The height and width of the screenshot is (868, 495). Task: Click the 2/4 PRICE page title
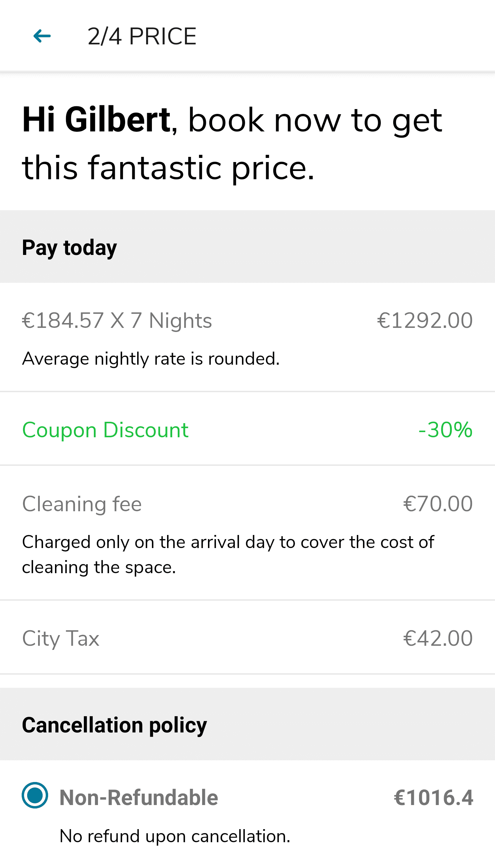142,36
